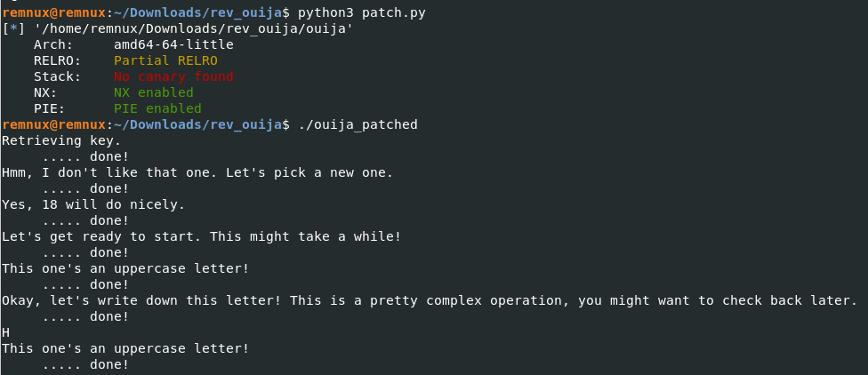Screen dimensions: 868x375
Task: Click the single output letter "H"
Action: [6, 332]
